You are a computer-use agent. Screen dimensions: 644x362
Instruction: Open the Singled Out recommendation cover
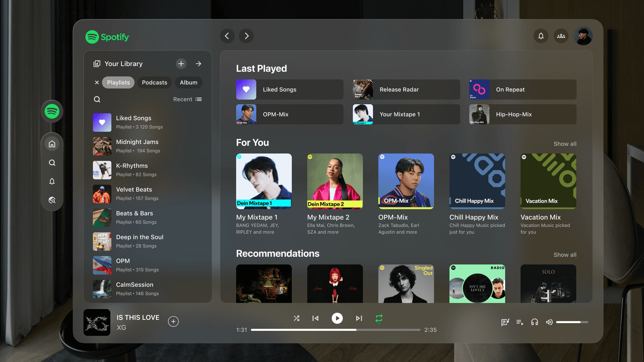point(406,284)
